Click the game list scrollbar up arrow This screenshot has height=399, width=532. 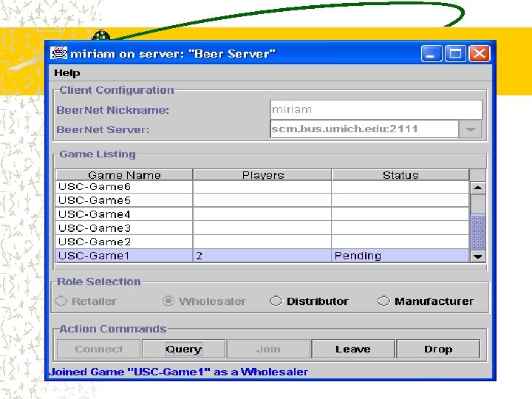coord(478,188)
